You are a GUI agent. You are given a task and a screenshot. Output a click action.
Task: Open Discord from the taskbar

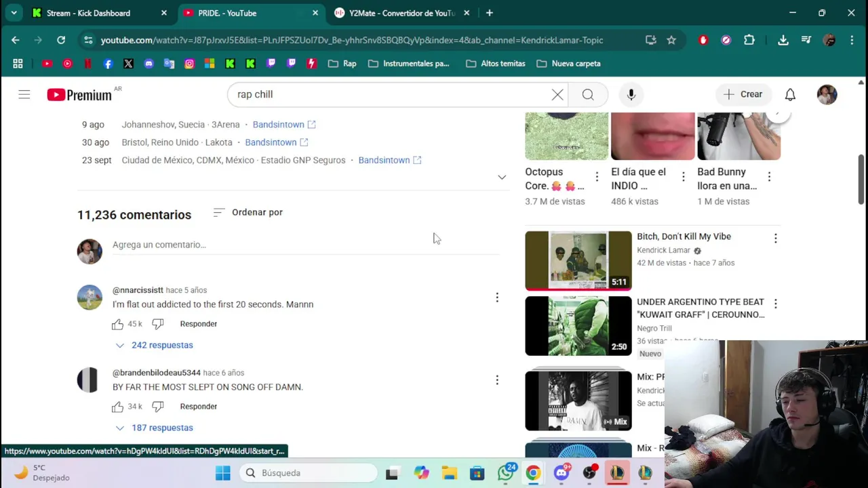(561, 472)
